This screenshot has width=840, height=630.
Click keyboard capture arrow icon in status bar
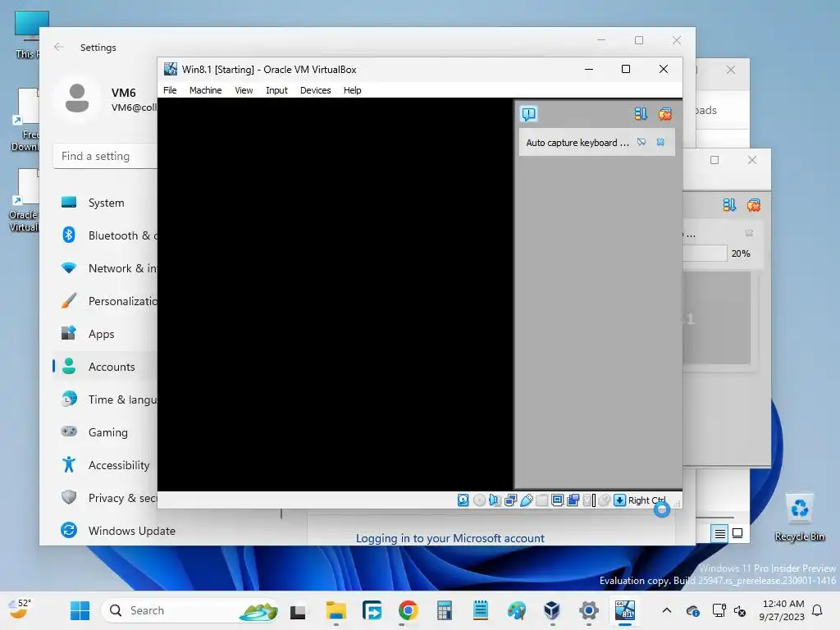(620, 500)
